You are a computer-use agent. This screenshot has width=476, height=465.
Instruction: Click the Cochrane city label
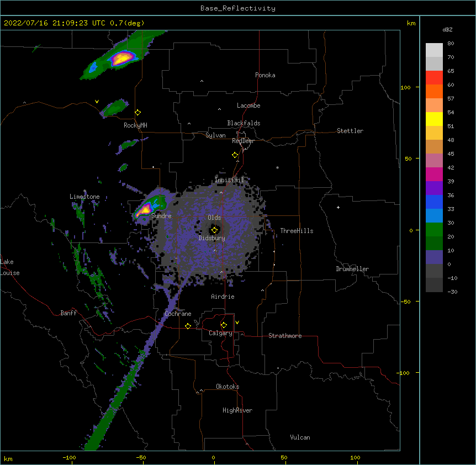click(178, 314)
